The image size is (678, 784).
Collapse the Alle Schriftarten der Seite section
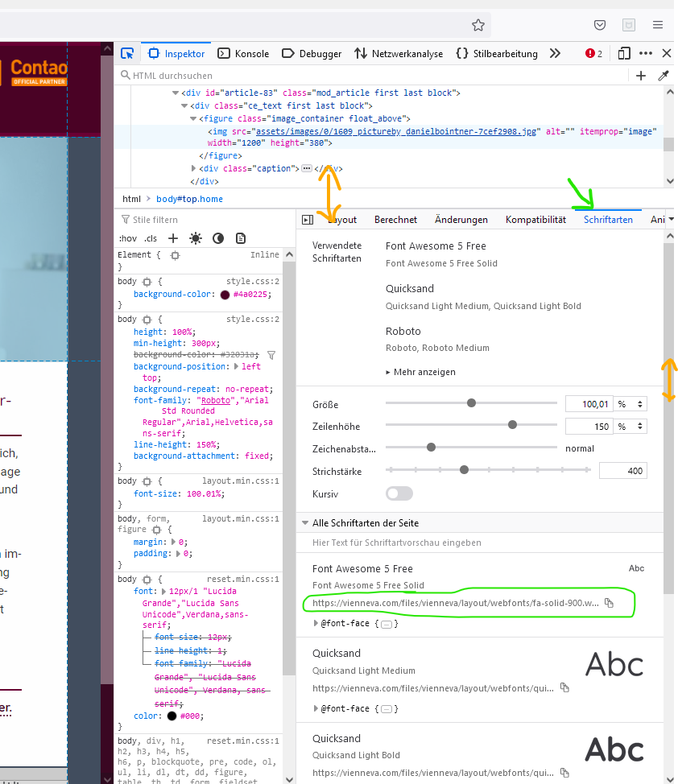tap(306, 523)
